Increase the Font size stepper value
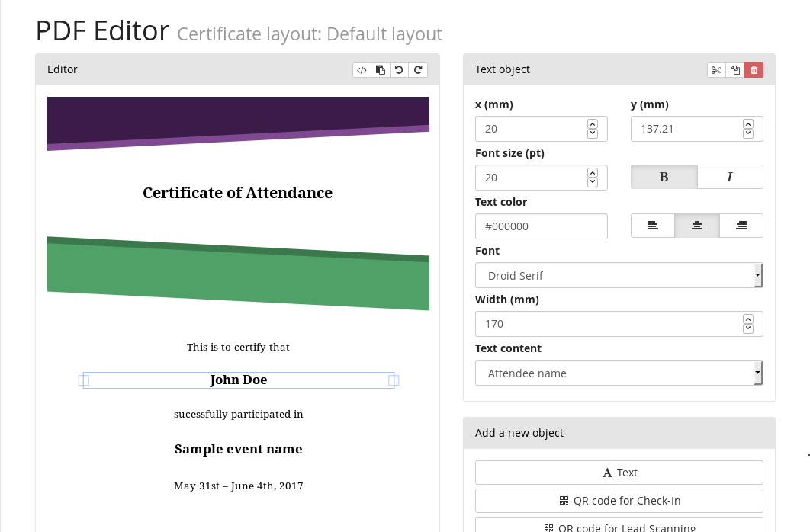The width and height of the screenshot is (810, 532). pyautogui.click(x=593, y=172)
